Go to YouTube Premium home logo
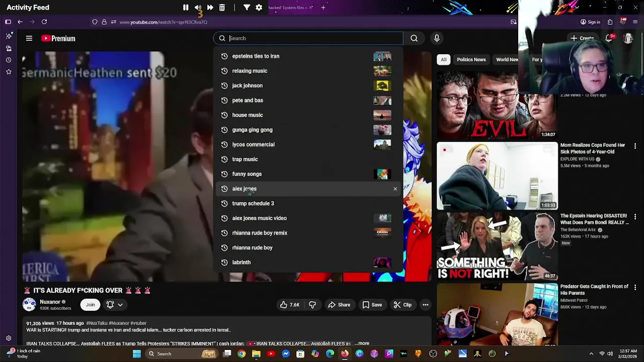Viewport: 644px width, 362px height. 58,38
